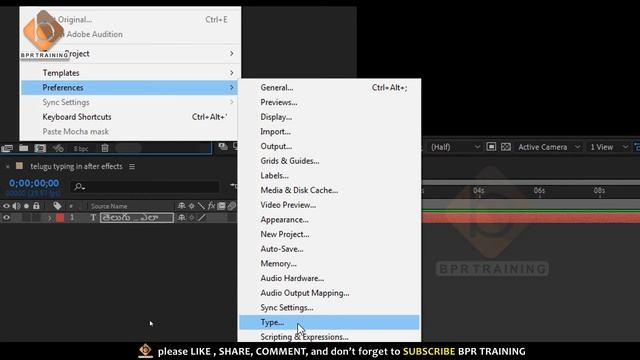The image size is (640, 360).
Task: Open Import preferences
Action: tap(329, 132)
